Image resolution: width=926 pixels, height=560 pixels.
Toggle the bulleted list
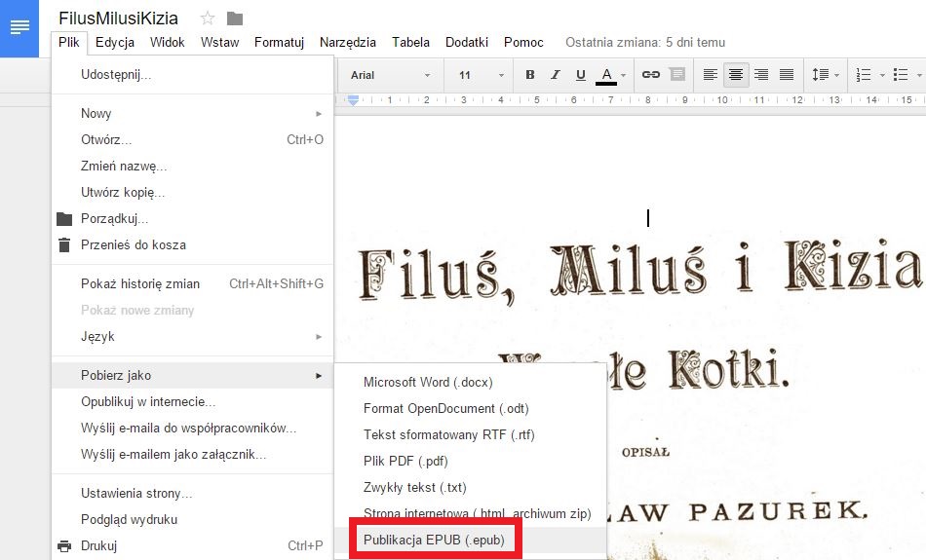[901, 74]
